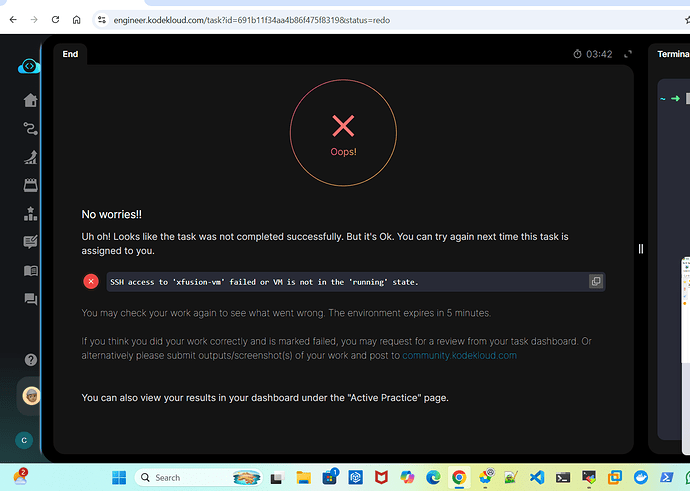Open File Explorer from taskbar
Image resolution: width=690 pixels, height=491 pixels.
[303, 477]
